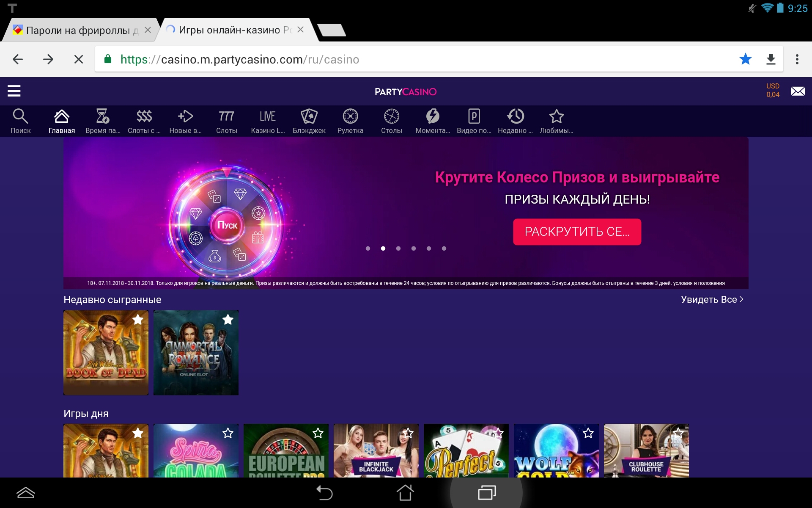
Task: Toggle favorite star on Clubhouse Roulette
Action: (678, 433)
